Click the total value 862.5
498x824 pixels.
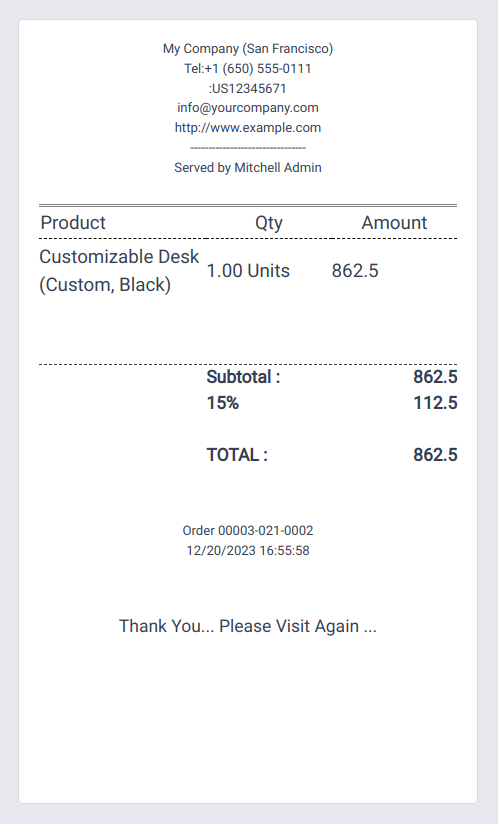tap(435, 455)
